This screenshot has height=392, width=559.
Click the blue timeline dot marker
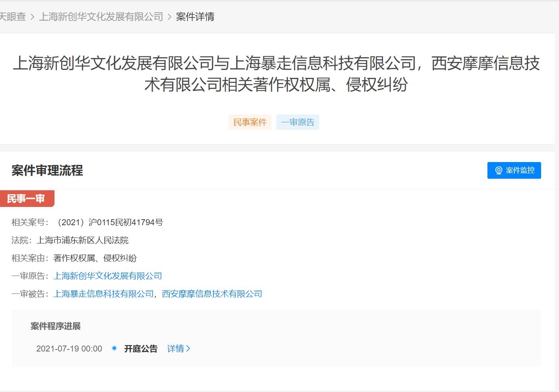click(114, 348)
